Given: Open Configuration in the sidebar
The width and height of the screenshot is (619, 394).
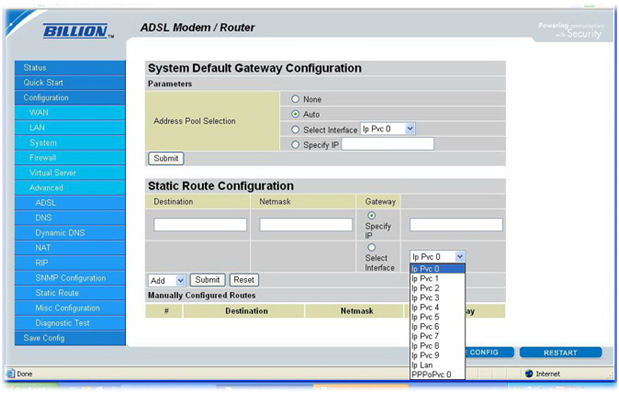Looking at the screenshot, I should coord(70,98).
